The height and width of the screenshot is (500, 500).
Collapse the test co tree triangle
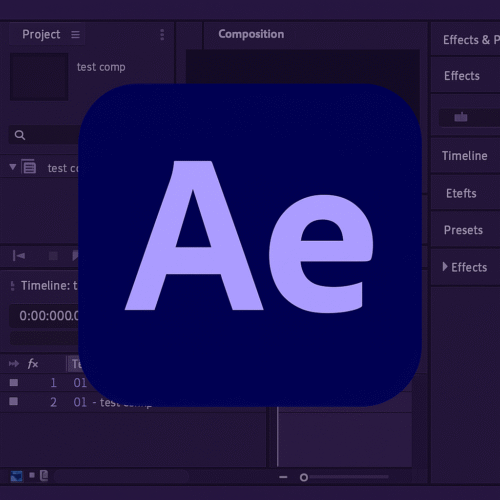13,166
